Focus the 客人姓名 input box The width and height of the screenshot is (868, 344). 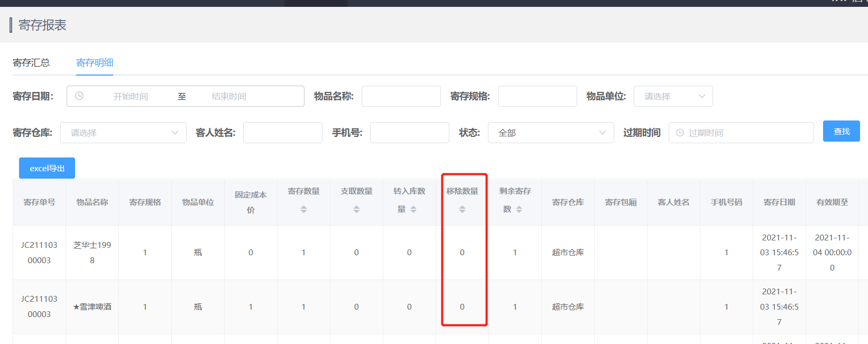tap(283, 133)
